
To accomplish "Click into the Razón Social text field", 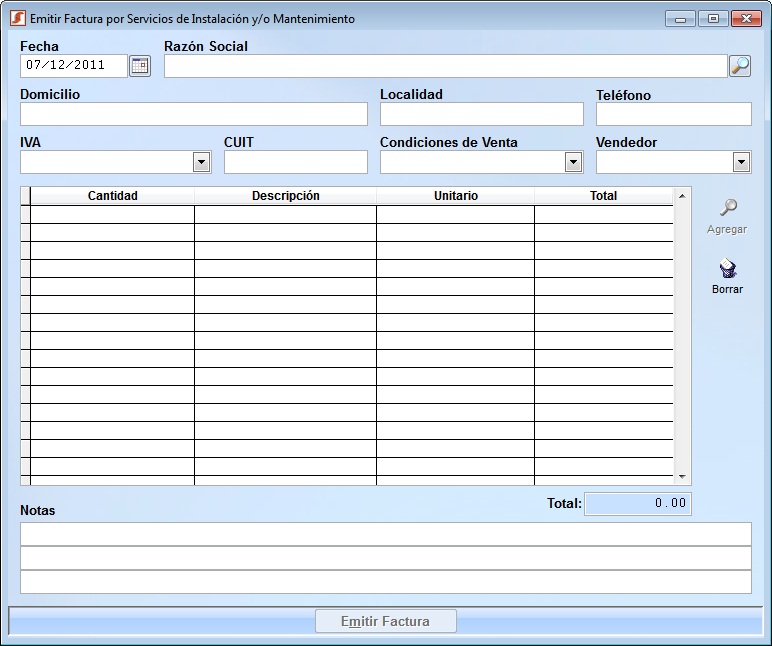I will 444,66.
